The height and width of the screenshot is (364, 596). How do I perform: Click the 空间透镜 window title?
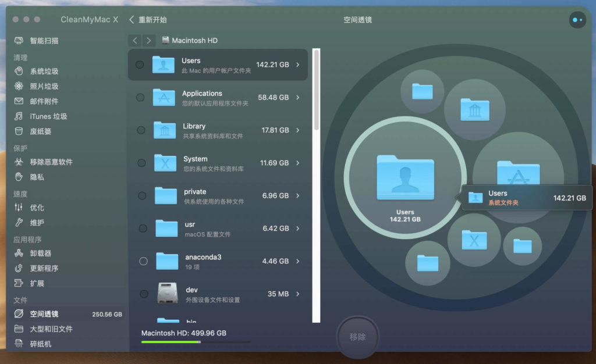click(x=358, y=20)
